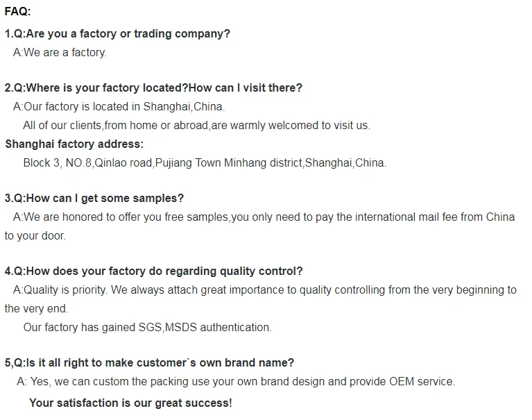
Task: Click the line about clients warmly welcomed
Action: click(x=196, y=125)
